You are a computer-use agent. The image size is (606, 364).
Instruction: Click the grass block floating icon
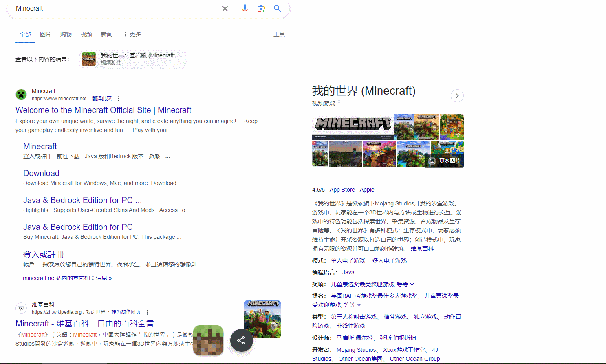click(x=208, y=340)
